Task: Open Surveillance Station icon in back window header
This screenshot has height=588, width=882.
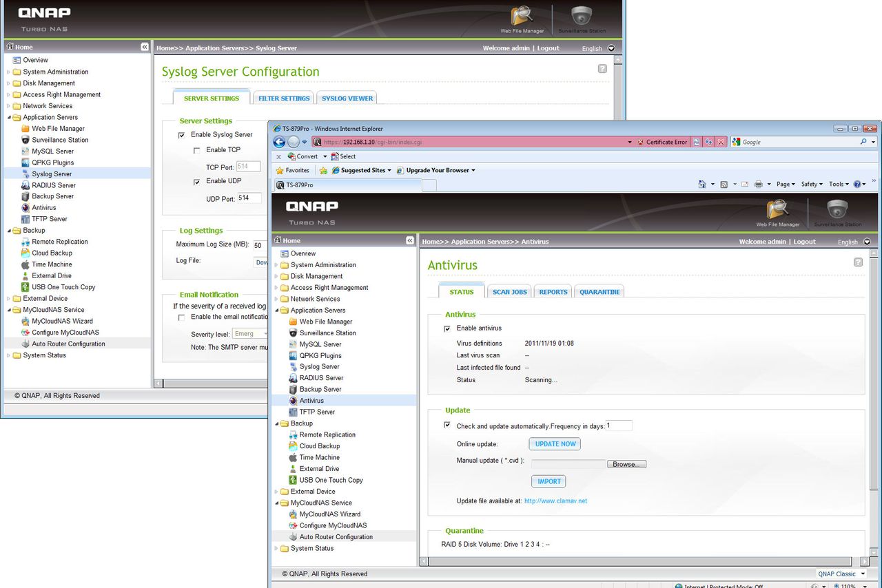Action: pyautogui.click(x=582, y=19)
